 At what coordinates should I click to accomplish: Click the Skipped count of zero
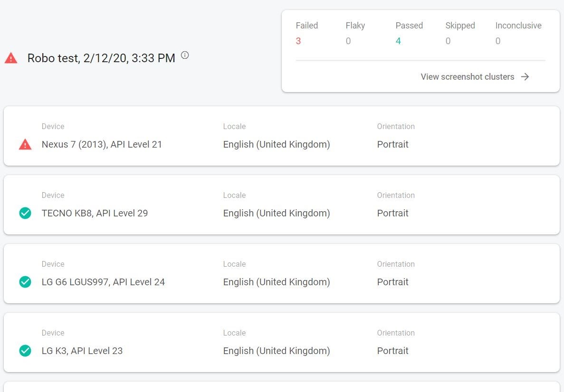coord(448,41)
